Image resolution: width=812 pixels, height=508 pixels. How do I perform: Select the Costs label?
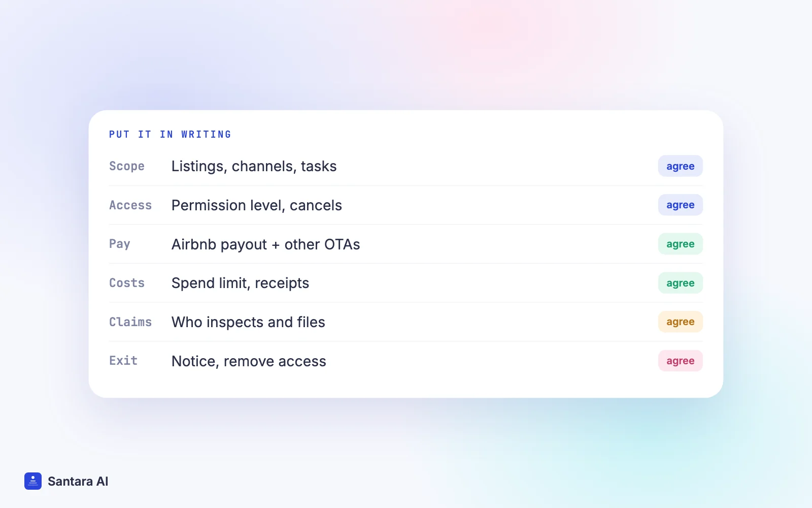click(x=127, y=283)
